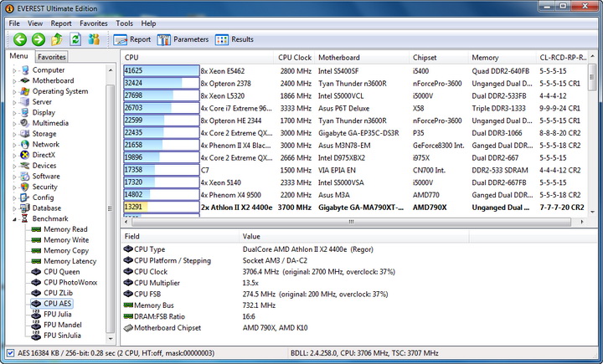Screen dimensions: 603x364
Task: Expand the Motherboard tree node
Action: pos(14,81)
